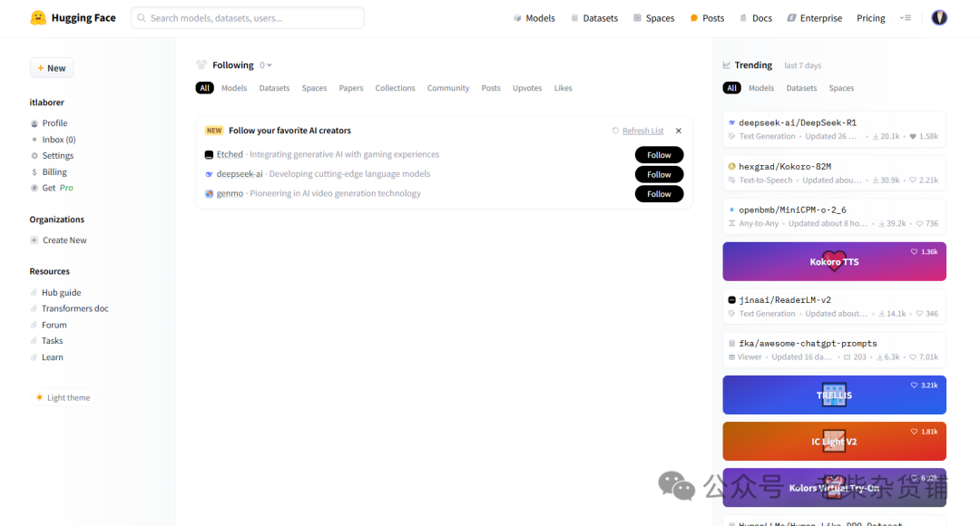Follow the Etched creator
The width and height of the screenshot is (980, 526).
click(659, 155)
